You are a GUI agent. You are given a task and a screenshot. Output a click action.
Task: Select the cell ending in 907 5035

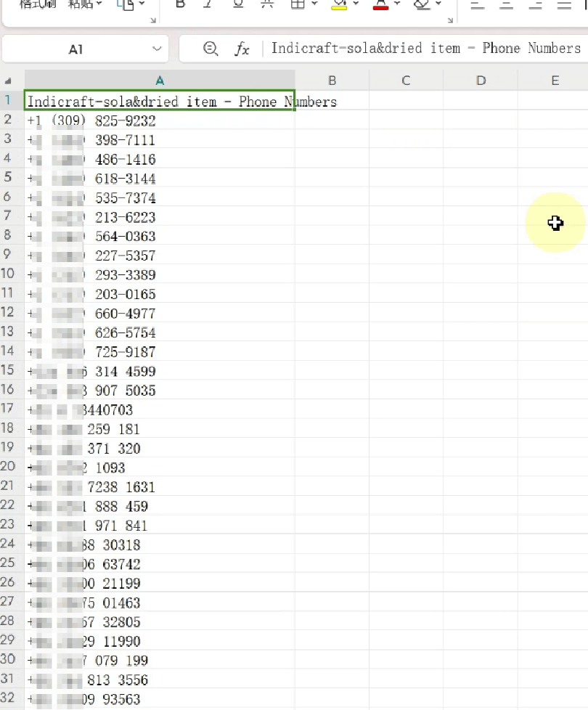pos(159,391)
